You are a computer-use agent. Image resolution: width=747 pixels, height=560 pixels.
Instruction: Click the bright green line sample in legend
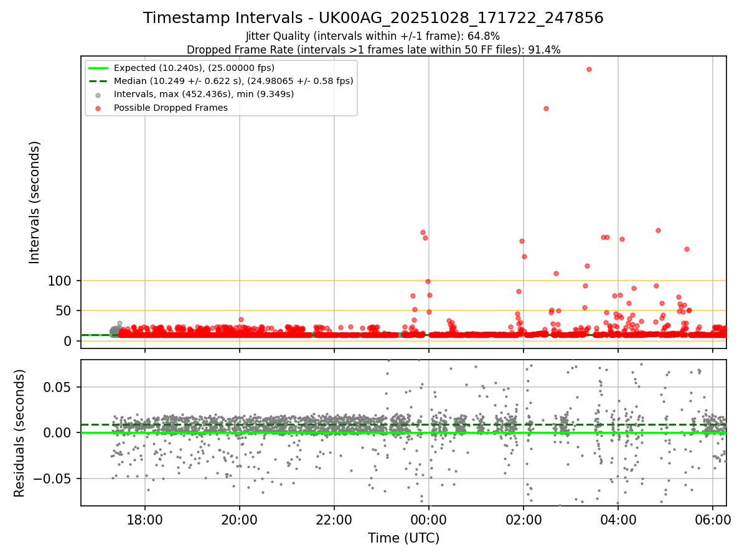98,68
